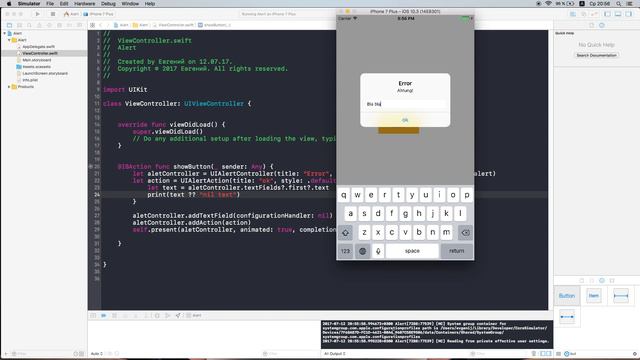Click the alert text field containing Bla bla
This screenshot has height=360, width=640.
coord(405,104)
